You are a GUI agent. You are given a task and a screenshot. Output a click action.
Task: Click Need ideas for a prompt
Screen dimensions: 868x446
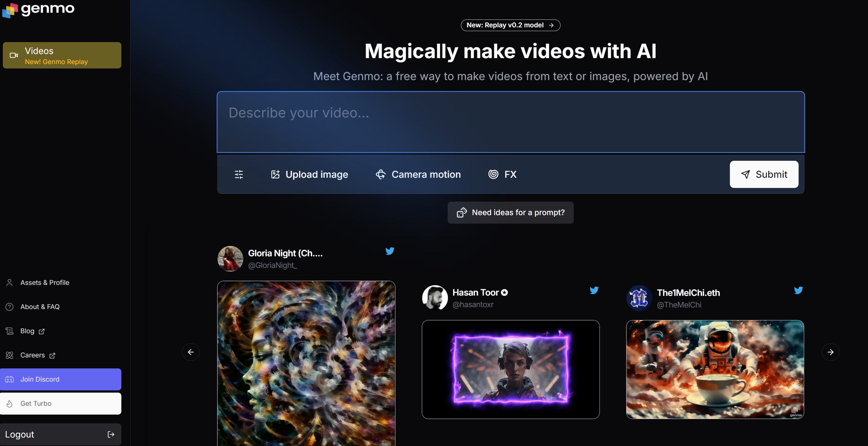pos(511,213)
